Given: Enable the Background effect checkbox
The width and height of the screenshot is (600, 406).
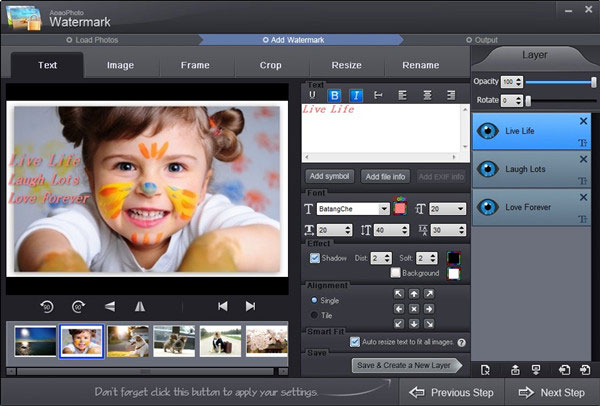Looking at the screenshot, I should [395, 273].
